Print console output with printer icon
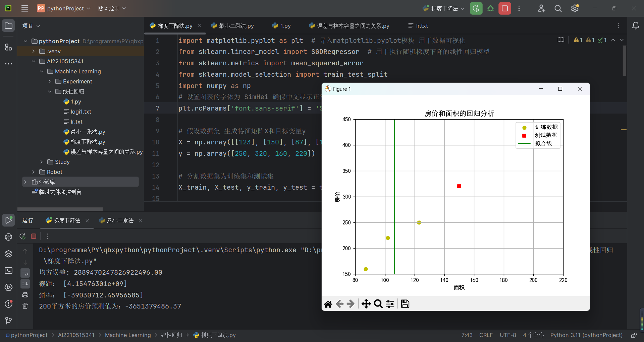This screenshot has height=342, width=644. pyautogui.click(x=25, y=295)
